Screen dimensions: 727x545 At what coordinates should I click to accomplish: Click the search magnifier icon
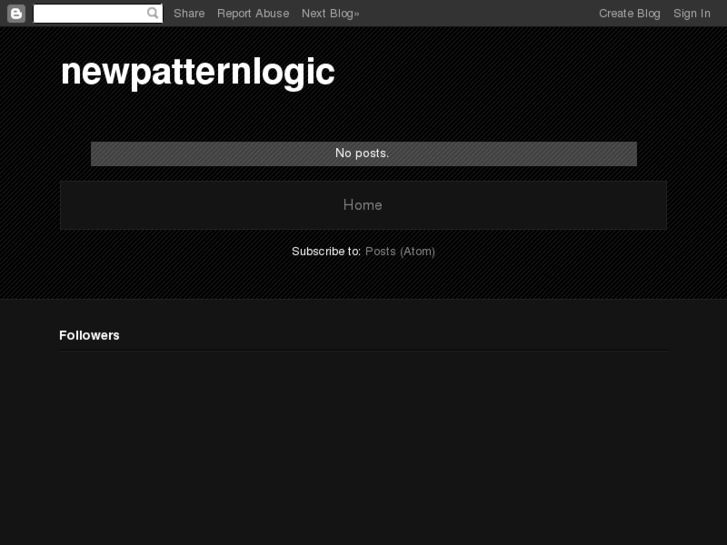click(153, 13)
